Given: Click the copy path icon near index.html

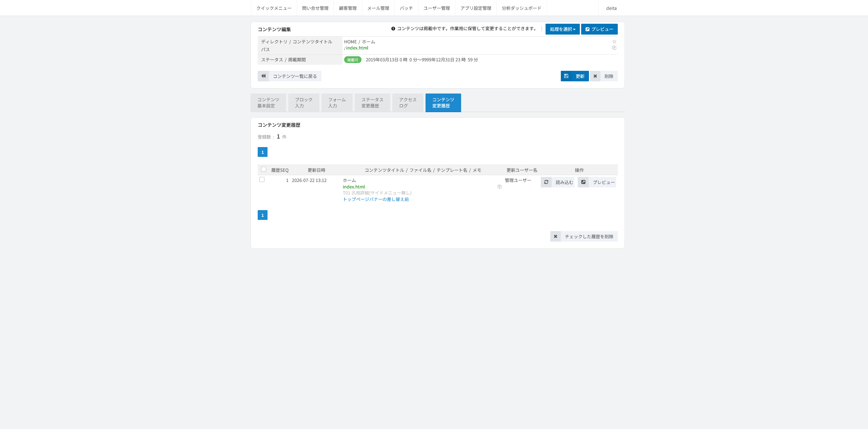Looking at the screenshot, I should (614, 48).
